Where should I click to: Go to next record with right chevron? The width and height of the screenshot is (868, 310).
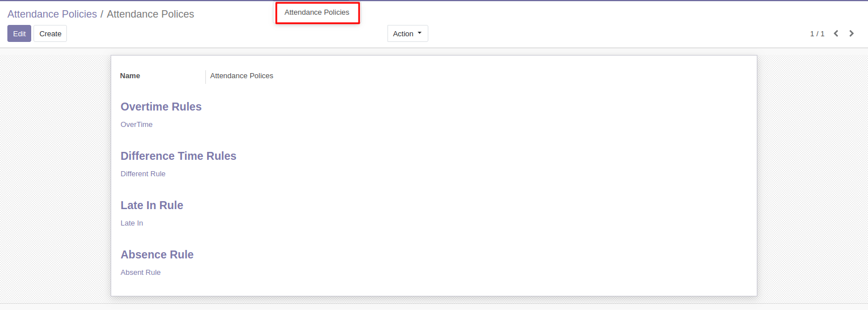[x=852, y=33]
